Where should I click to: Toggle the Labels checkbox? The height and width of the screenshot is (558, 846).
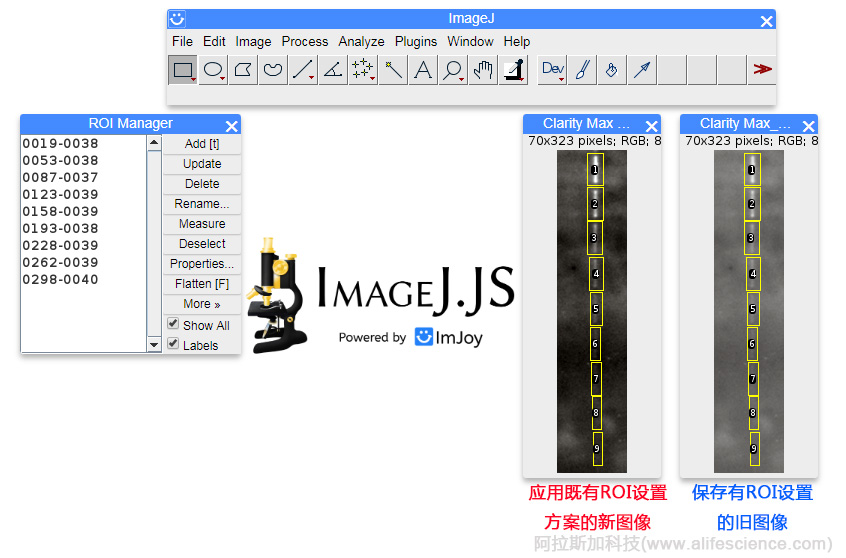coord(173,344)
